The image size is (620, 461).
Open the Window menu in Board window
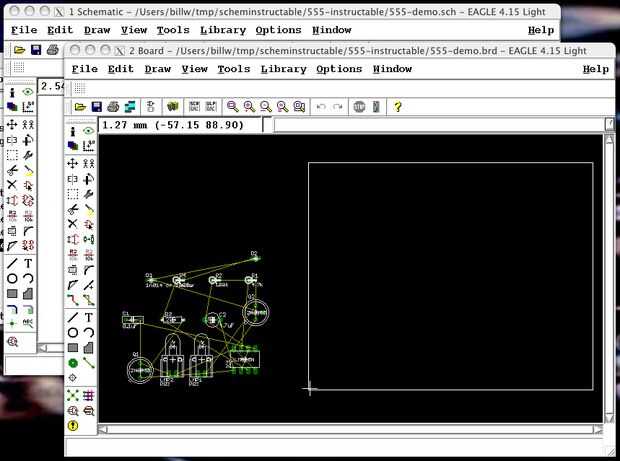click(x=392, y=69)
